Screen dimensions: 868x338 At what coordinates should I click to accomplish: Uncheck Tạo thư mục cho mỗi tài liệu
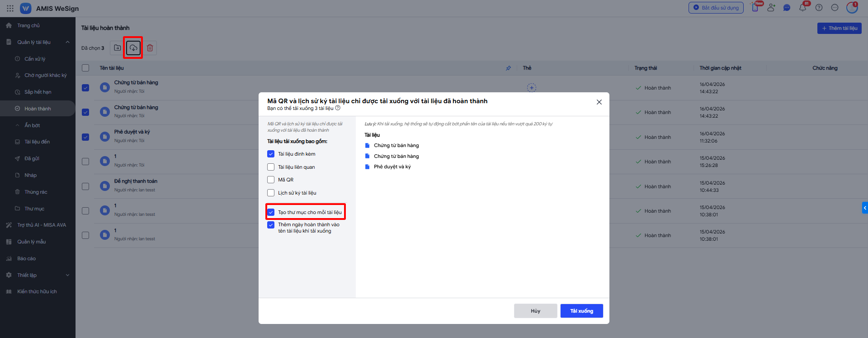click(271, 212)
